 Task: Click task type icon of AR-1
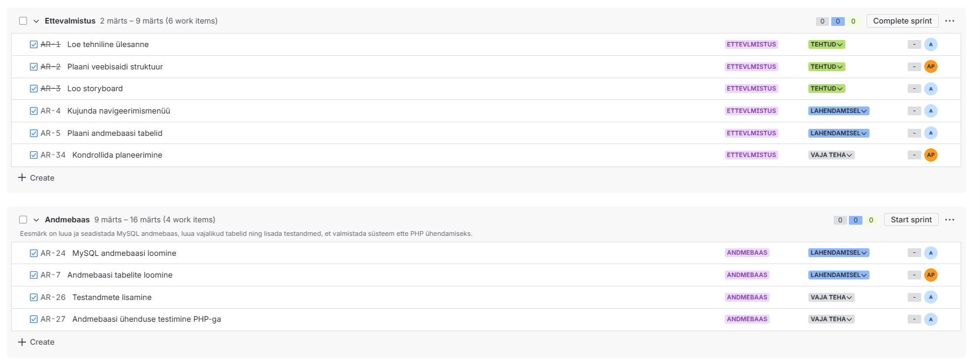coord(34,45)
